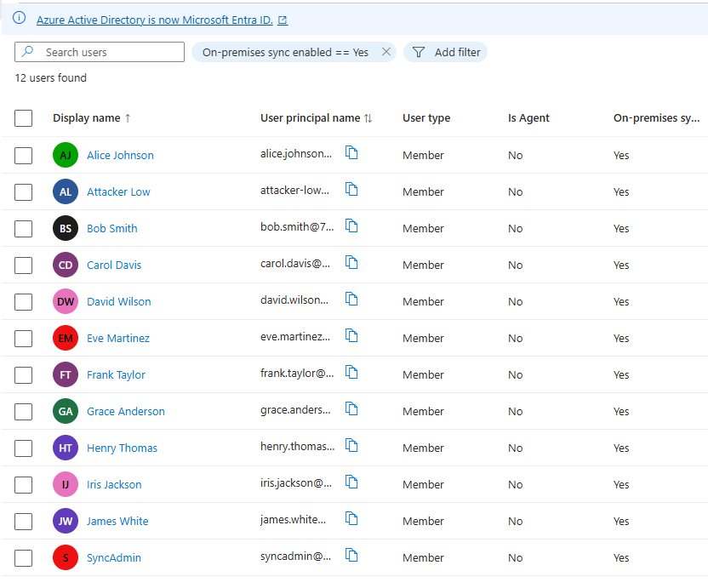Click the JW avatar for James White
The height and width of the screenshot is (588, 708).
(66, 521)
